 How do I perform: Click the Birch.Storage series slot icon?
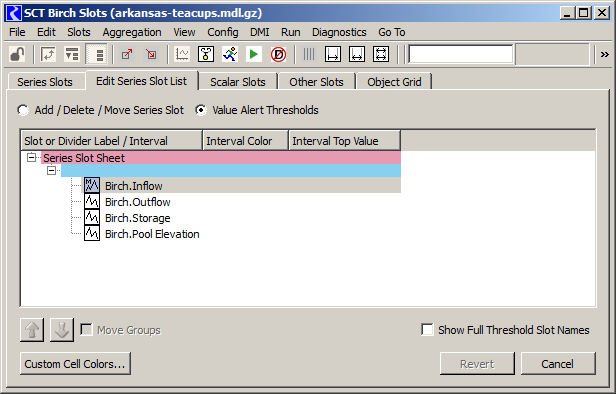click(x=92, y=217)
